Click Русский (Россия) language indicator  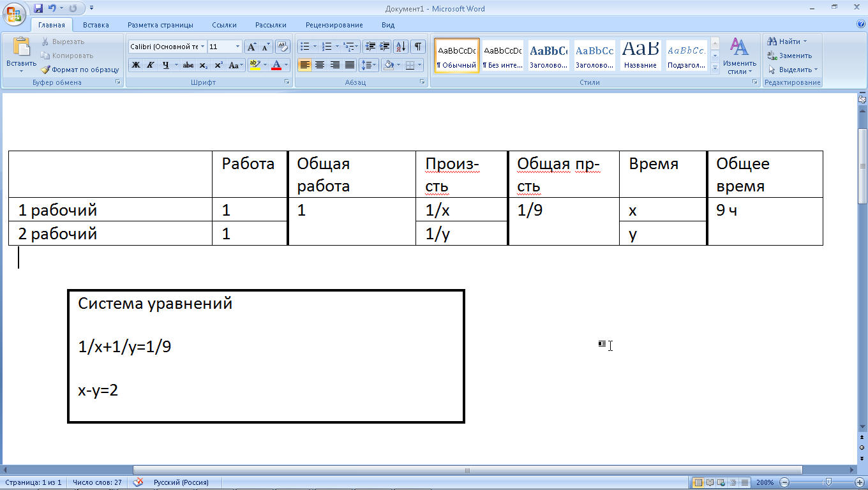(181, 482)
